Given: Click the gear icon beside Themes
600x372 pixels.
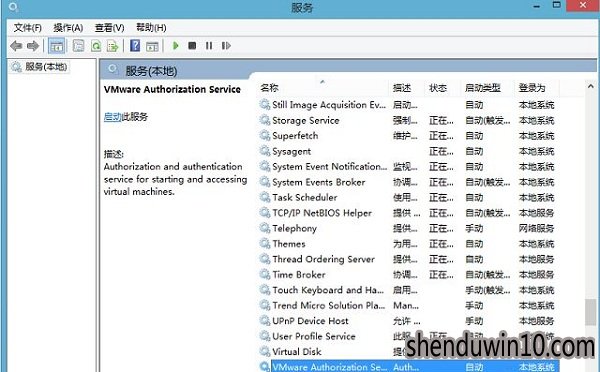Looking at the screenshot, I should coord(265,243).
